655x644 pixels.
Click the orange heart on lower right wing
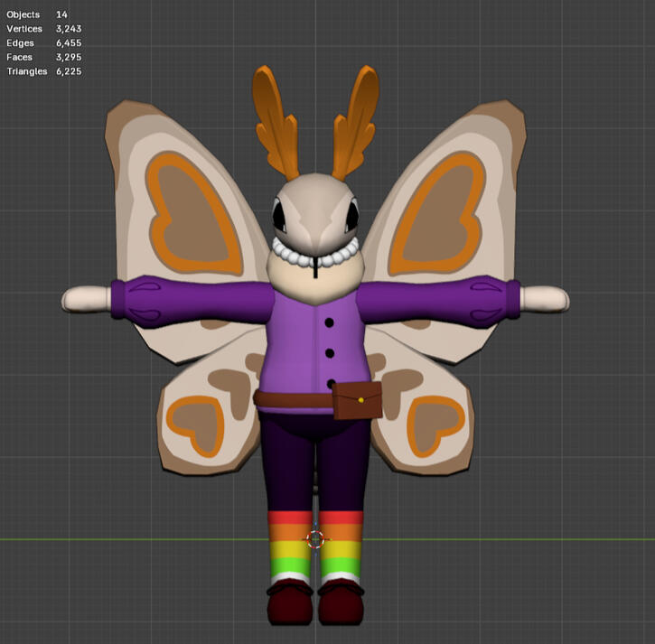coord(435,425)
